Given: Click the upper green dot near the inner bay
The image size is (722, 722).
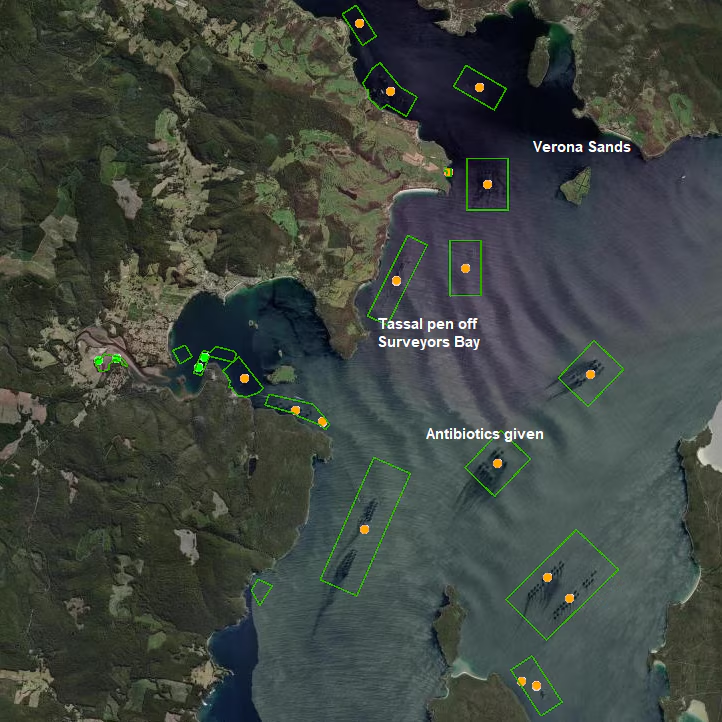Looking at the screenshot, I should pos(204,356).
